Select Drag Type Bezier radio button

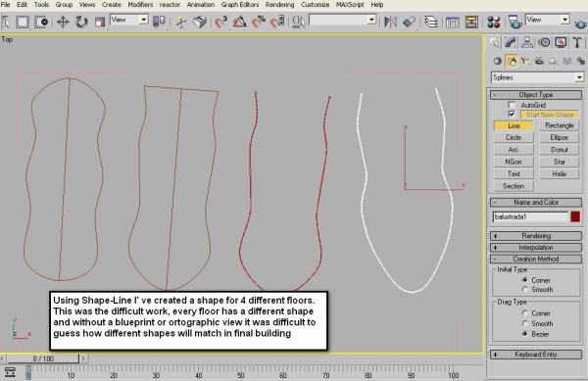click(525, 334)
